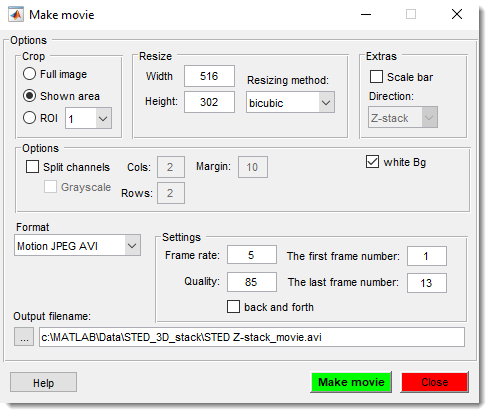The height and width of the screenshot is (415, 491).
Task: Click the Width input field
Action: [x=209, y=76]
